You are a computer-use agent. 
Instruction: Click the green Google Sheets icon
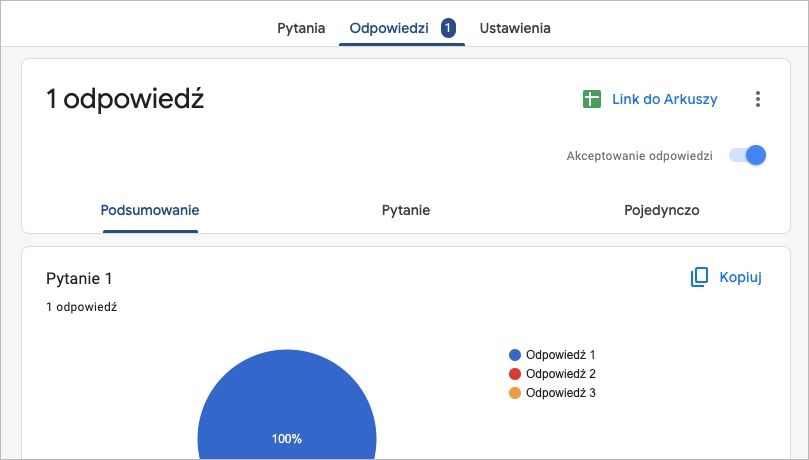click(593, 99)
